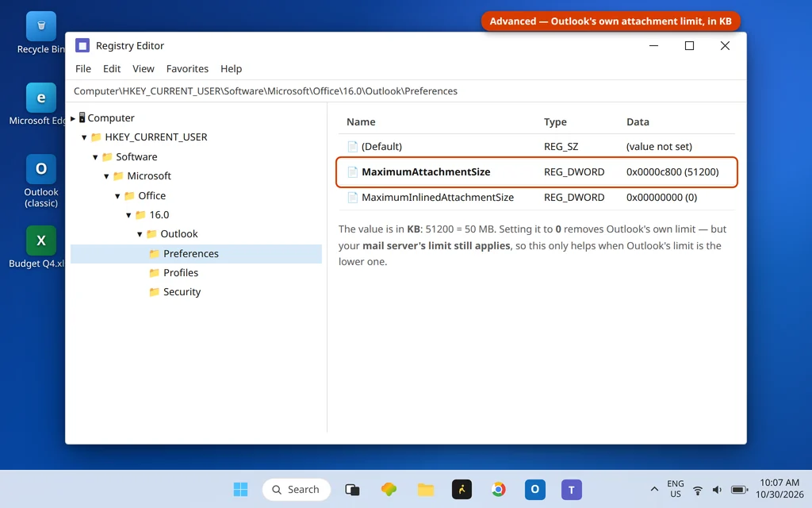Select the Security key

182,292
